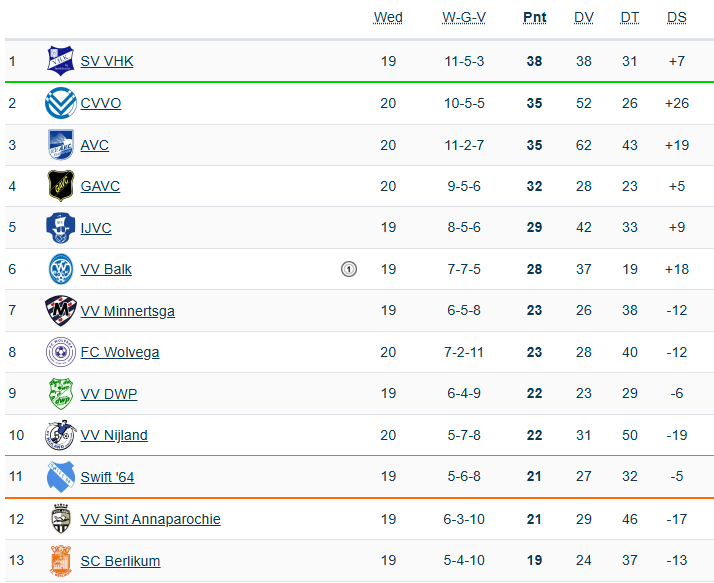Open the VV Sint Annaparochie team link

click(x=150, y=519)
